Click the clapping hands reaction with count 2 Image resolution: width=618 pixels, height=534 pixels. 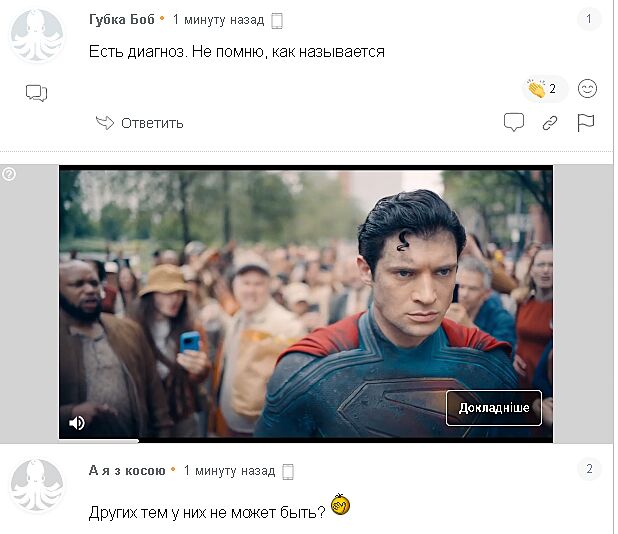click(x=544, y=89)
